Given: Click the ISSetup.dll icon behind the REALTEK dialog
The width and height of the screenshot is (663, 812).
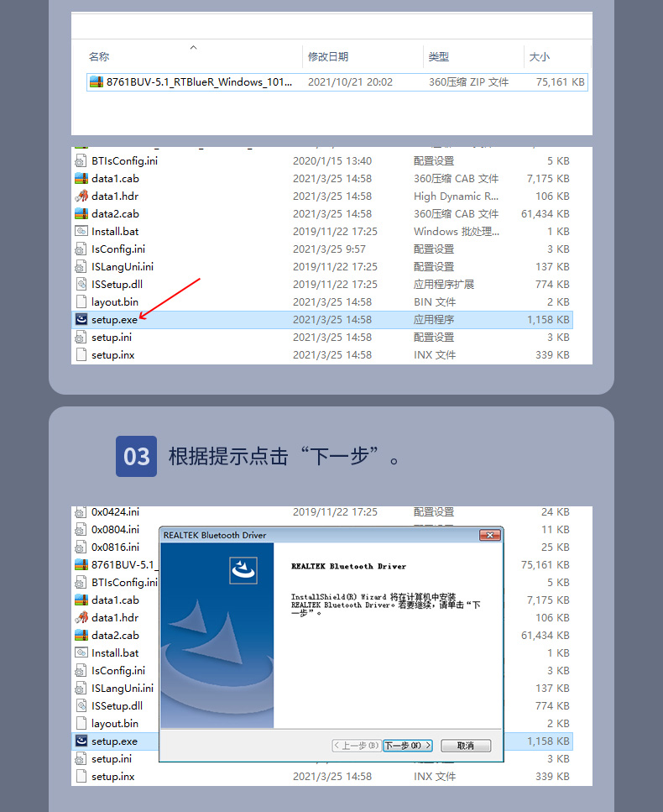Looking at the screenshot, I should pyautogui.click(x=81, y=706).
